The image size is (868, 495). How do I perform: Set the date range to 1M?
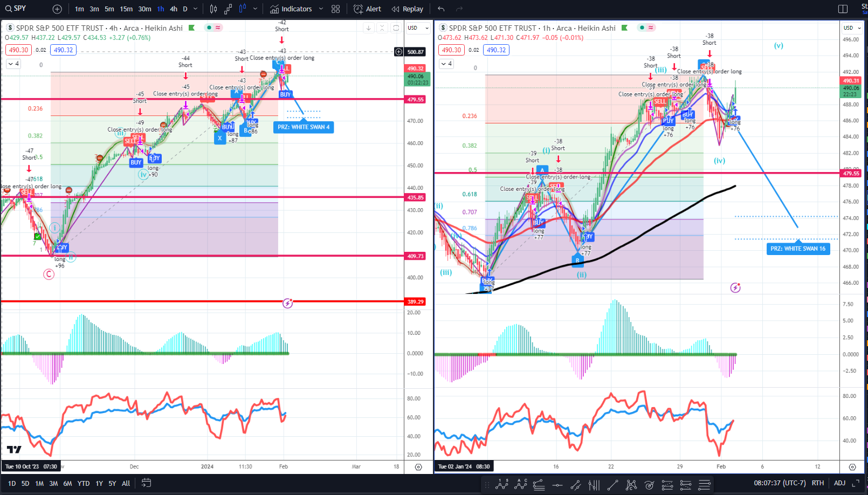(39, 484)
